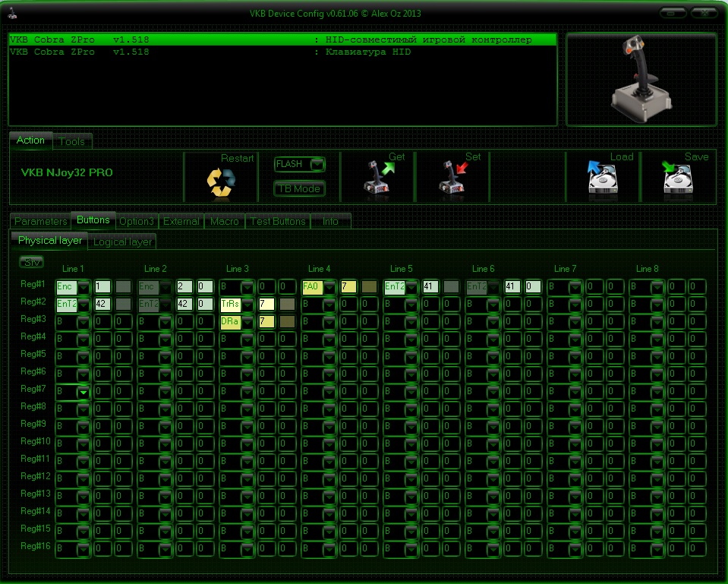Close the VKB Device Config window
Image resolution: width=728 pixels, height=584 pixels.
tap(704, 13)
